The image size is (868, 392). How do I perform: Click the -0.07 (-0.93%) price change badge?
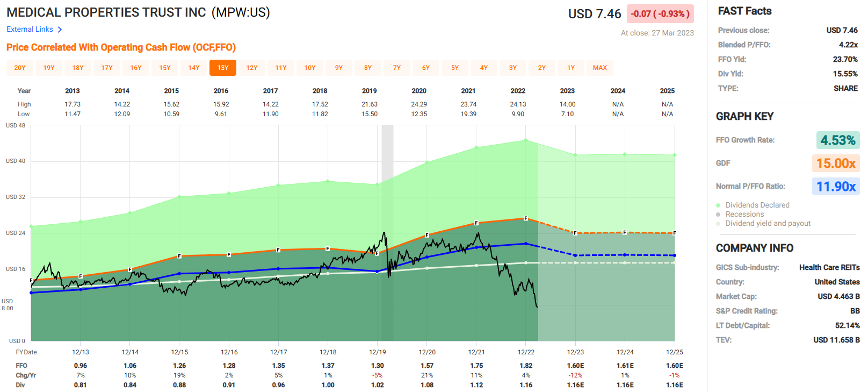coord(660,14)
